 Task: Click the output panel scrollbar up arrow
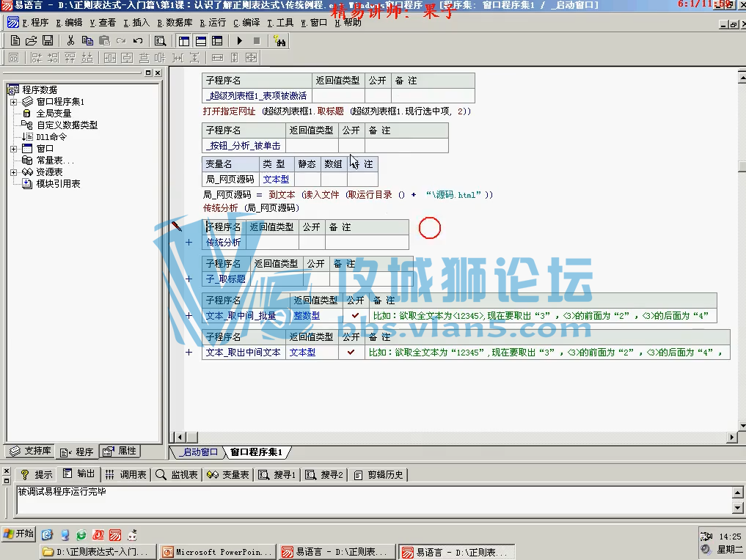[737, 492]
